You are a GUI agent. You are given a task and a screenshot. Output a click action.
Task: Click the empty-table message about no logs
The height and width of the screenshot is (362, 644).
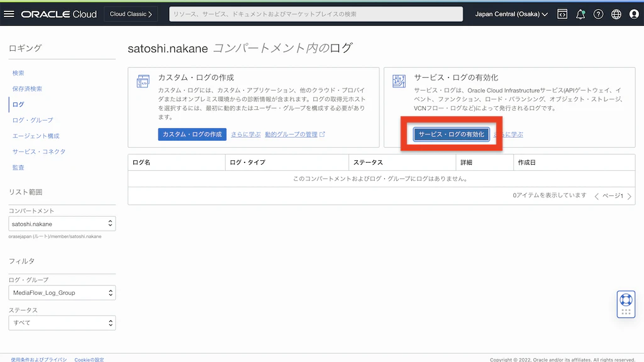coord(381,179)
